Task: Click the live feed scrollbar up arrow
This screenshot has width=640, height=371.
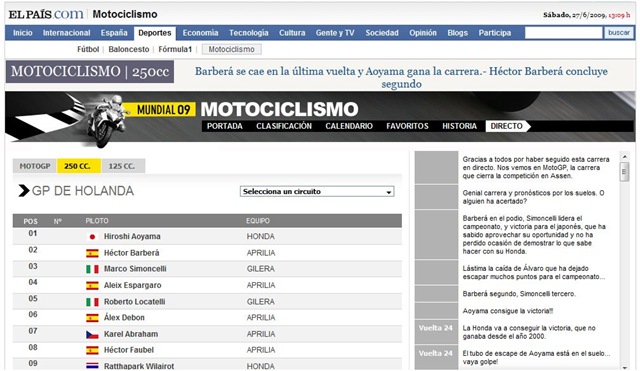Action: 624,156
